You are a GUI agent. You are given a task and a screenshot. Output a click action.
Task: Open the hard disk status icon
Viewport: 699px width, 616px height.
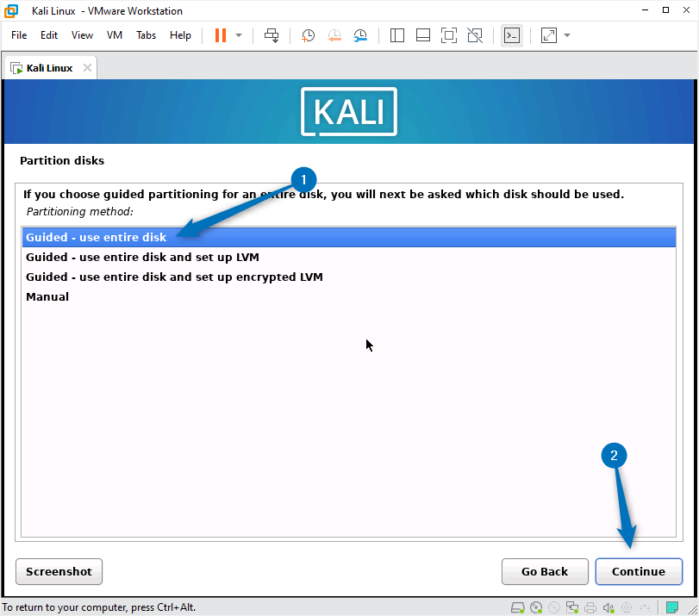[517, 607]
